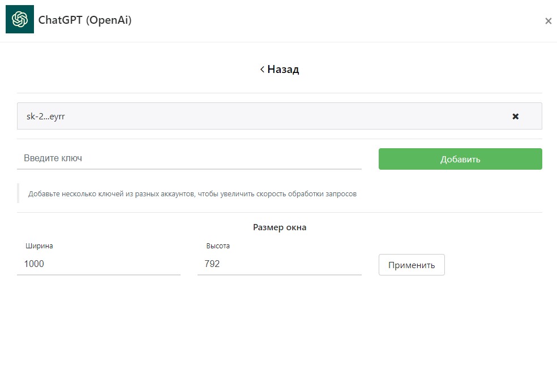Click the empty header space right of the title
The height and width of the screenshot is (392, 557).
pos(340,21)
